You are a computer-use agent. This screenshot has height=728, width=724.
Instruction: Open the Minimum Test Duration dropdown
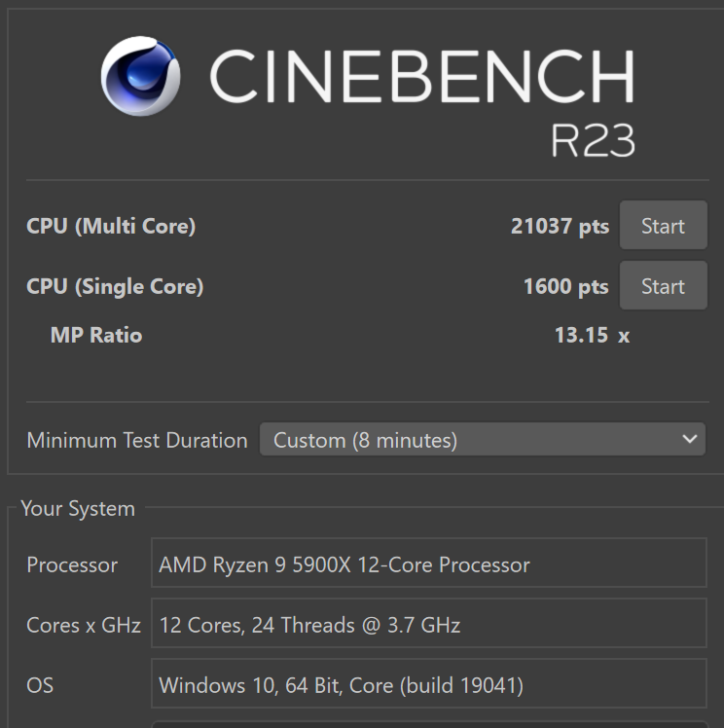pyautogui.click(x=483, y=439)
